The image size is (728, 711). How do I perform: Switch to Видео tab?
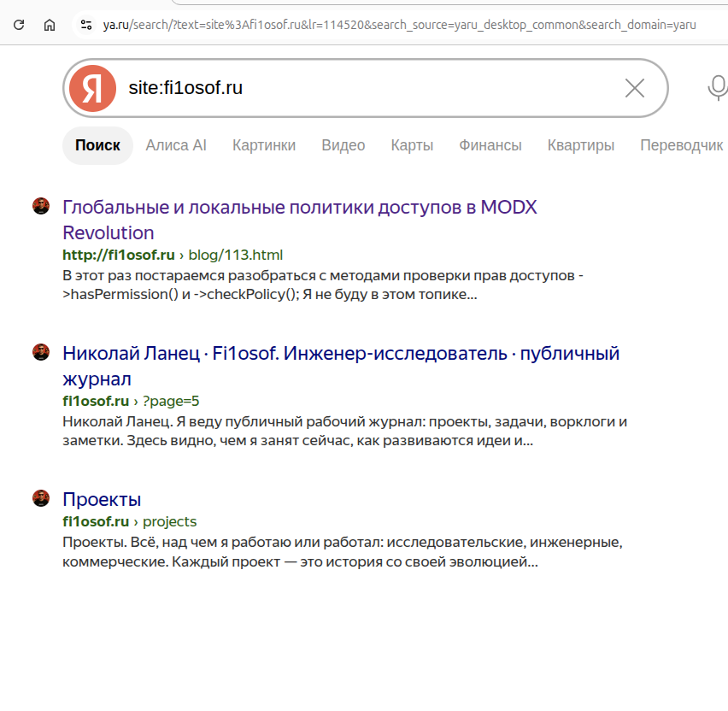(x=343, y=145)
